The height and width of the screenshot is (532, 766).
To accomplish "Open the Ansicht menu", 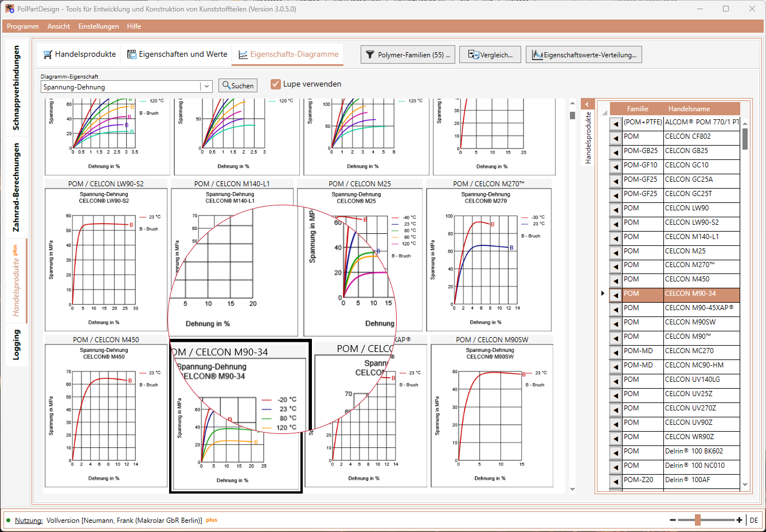I will [58, 26].
